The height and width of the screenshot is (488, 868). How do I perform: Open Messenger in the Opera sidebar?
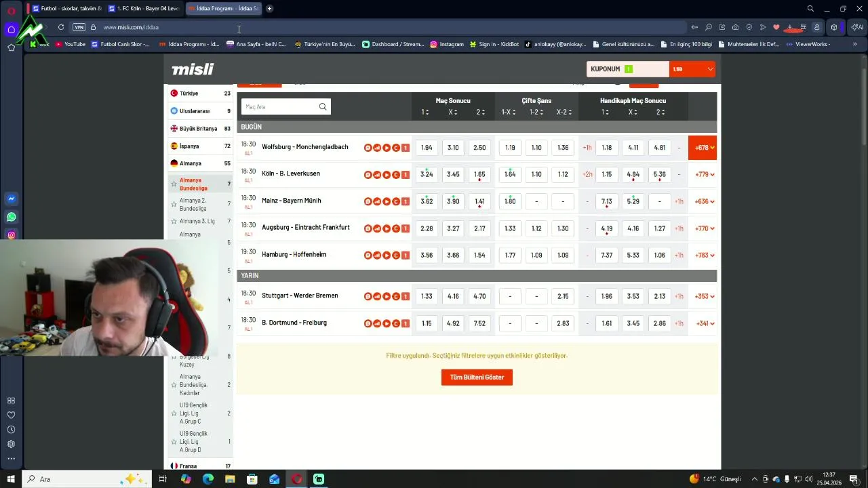(x=11, y=199)
